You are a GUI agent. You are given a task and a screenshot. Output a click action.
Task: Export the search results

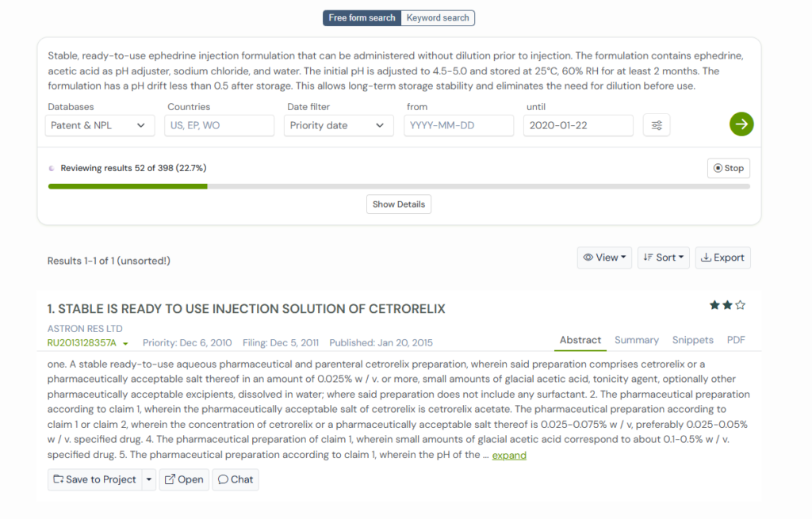click(722, 258)
